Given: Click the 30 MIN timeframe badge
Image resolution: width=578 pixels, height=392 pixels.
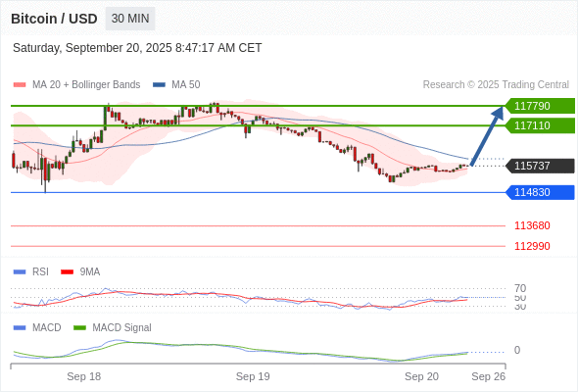Looking at the screenshot, I should click(x=130, y=19).
